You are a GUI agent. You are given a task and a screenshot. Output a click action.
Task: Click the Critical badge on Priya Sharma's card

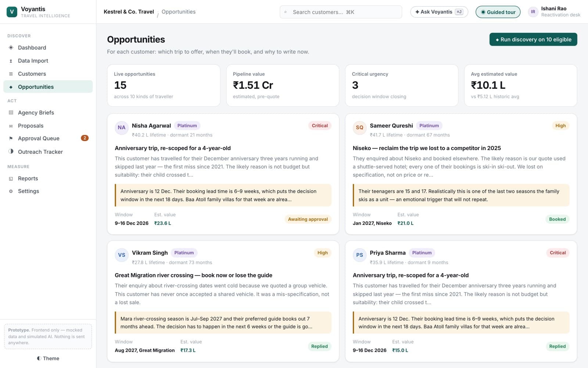click(557, 253)
